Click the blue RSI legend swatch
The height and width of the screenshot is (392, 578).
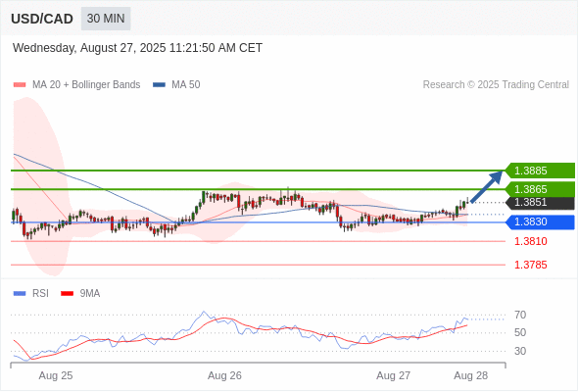coord(20,294)
